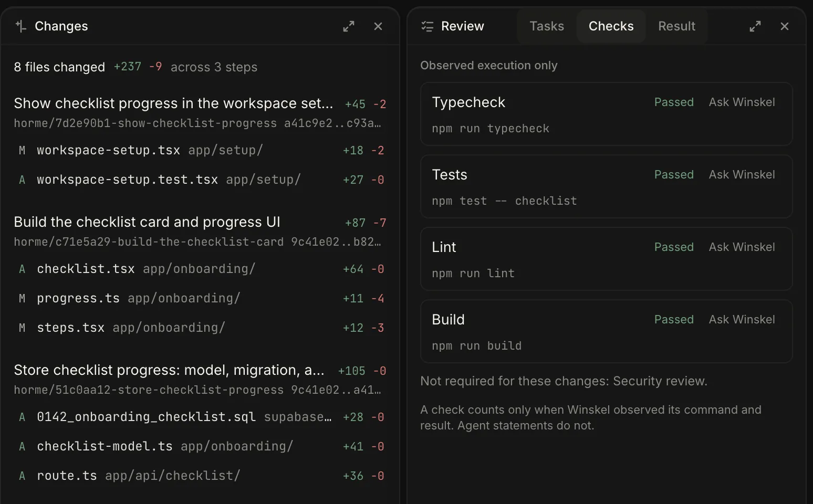Open workspace-setup.test.tsx file diff
This screenshot has width=813, height=504.
200,180
